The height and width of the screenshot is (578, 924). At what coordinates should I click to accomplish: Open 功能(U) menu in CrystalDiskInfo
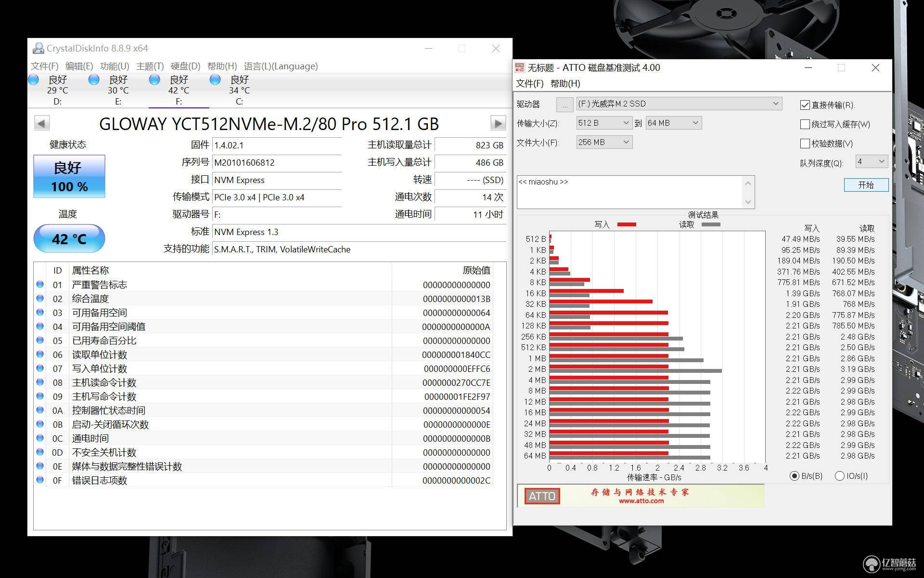[115, 66]
